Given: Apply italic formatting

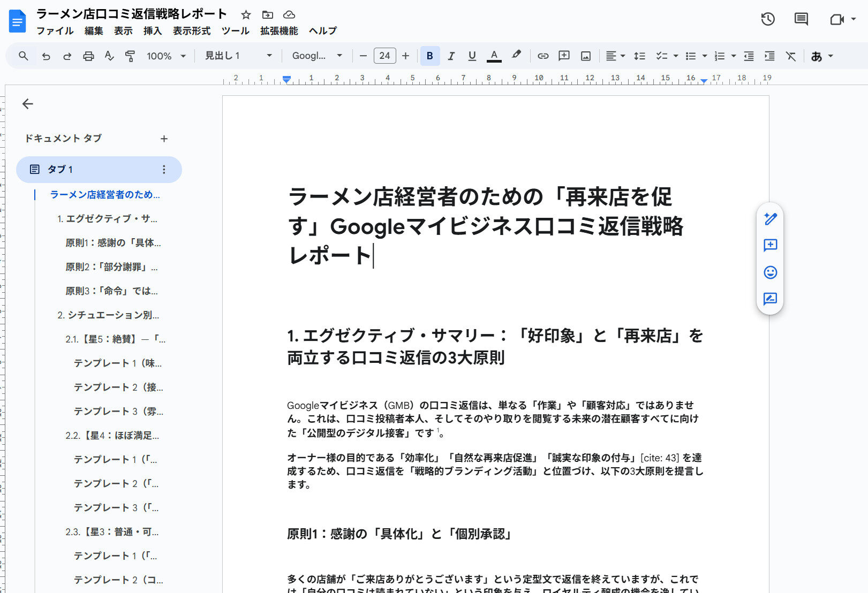Looking at the screenshot, I should click(450, 56).
